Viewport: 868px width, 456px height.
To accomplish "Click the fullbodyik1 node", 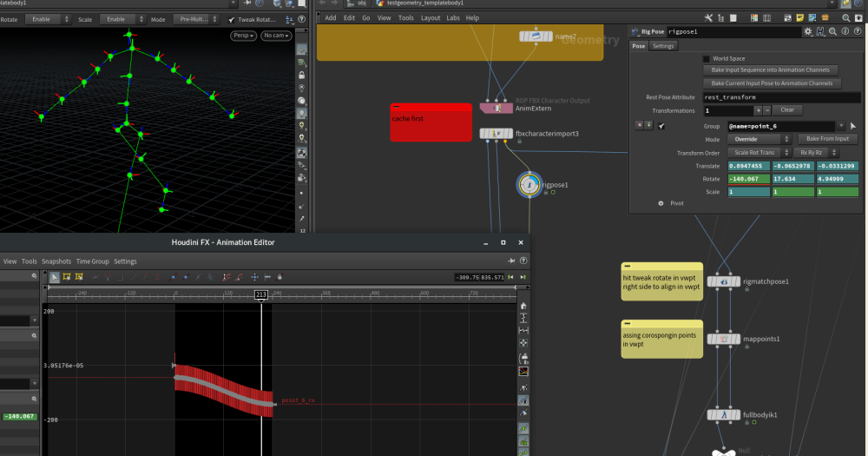I will pos(723,415).
